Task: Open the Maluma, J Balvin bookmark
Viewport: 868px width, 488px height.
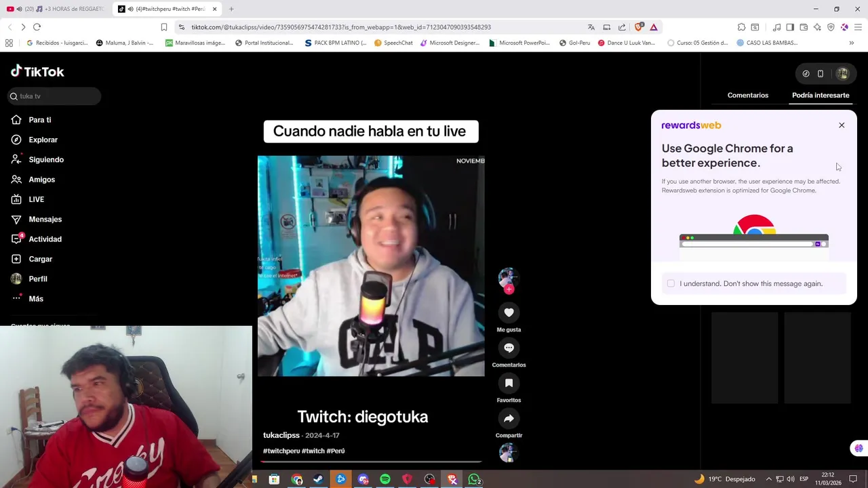Action: [x=125, y=43]
